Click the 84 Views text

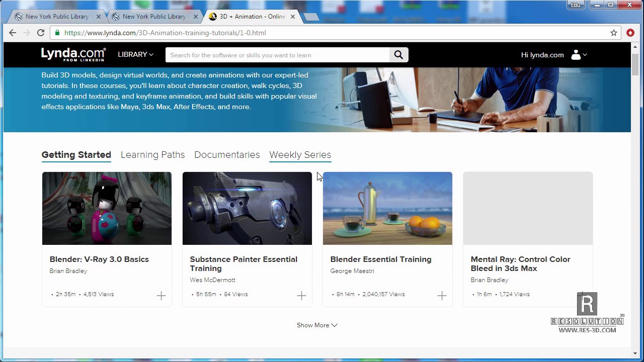click(x=236, y=294)
